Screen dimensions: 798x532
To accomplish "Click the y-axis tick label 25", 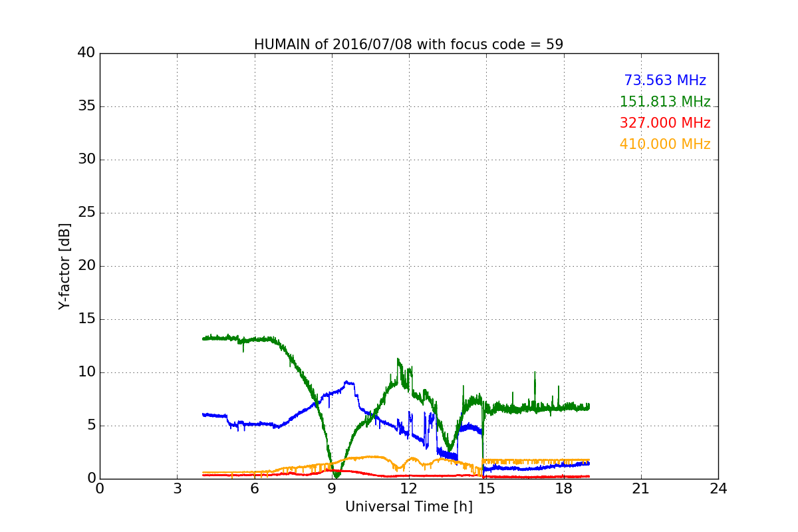I will [86, 213].
